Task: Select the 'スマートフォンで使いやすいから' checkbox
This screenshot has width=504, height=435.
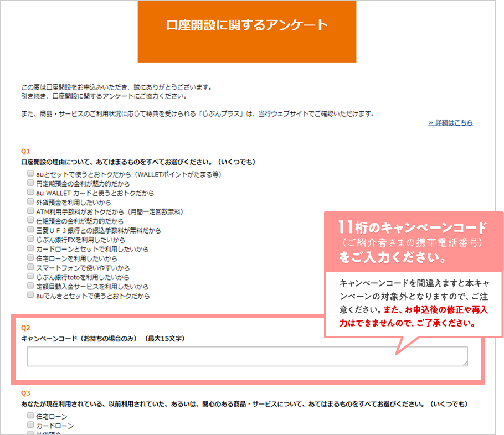Action: tap(30, 267)
